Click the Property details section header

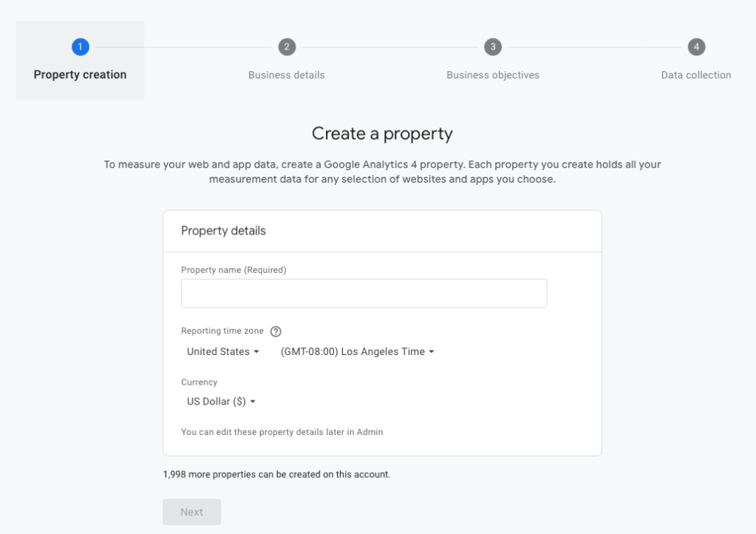coord(223,231)
